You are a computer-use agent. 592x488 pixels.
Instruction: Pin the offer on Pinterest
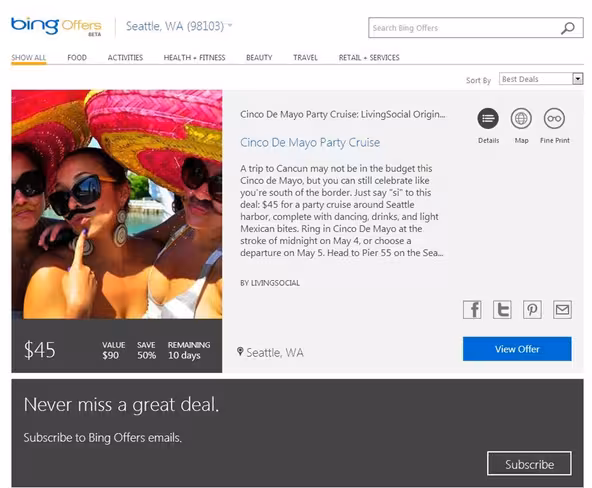pos(532,310)
